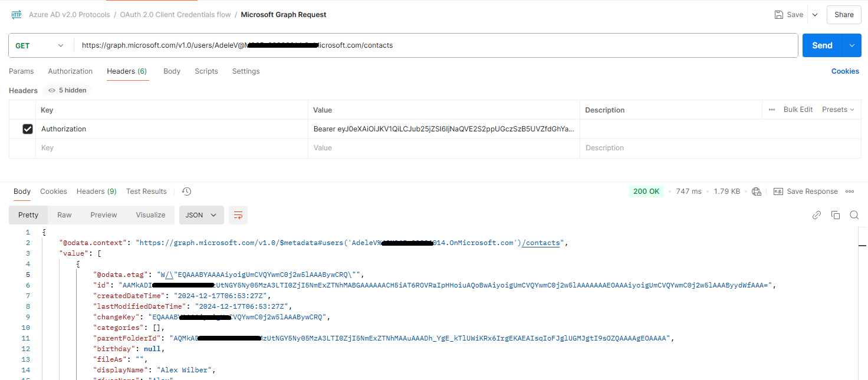868x380 pixels.
Task: Click the link icon in the response toolbar
Action: [x=817, y=215]
